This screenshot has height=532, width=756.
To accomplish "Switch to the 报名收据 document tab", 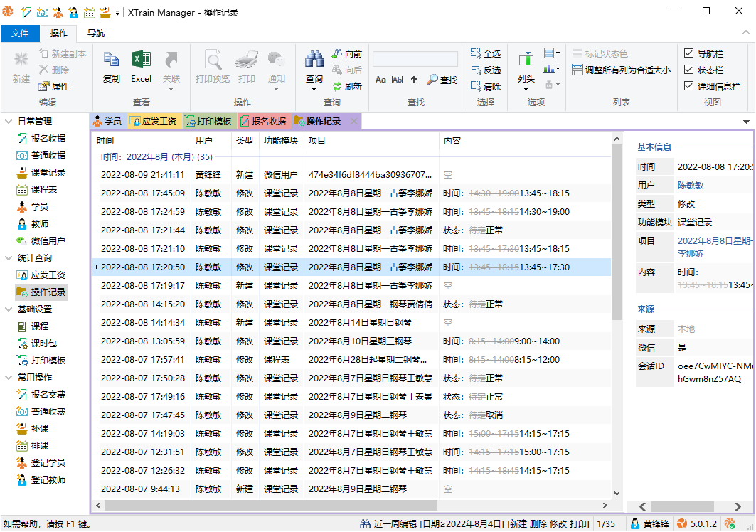I will pyautogui.click(x=265, y=121).
